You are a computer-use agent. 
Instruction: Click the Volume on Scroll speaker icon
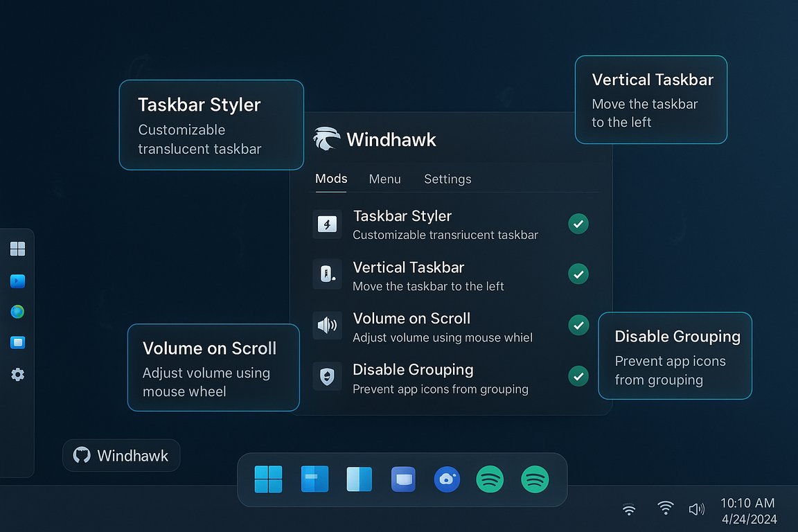(x=327, y=326)
